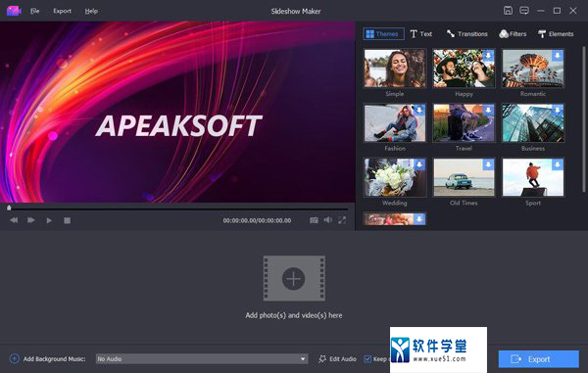This screenshot has width=588, height=373.
Task: Download the Happy theme via arrow icon
Action: click(488, 56)
